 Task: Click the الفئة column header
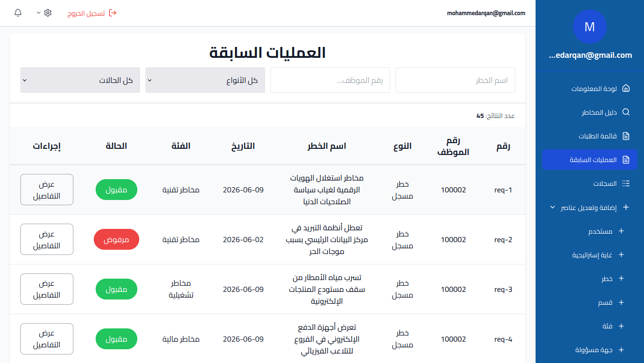[x=181, y=146]
